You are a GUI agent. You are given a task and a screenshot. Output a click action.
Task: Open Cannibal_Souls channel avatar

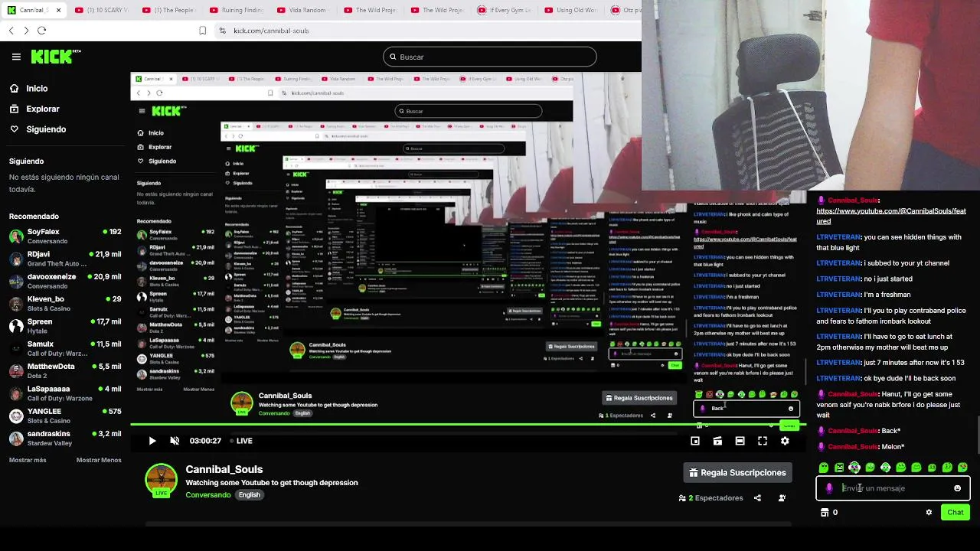pyautogui.click(x=161, y=481)
